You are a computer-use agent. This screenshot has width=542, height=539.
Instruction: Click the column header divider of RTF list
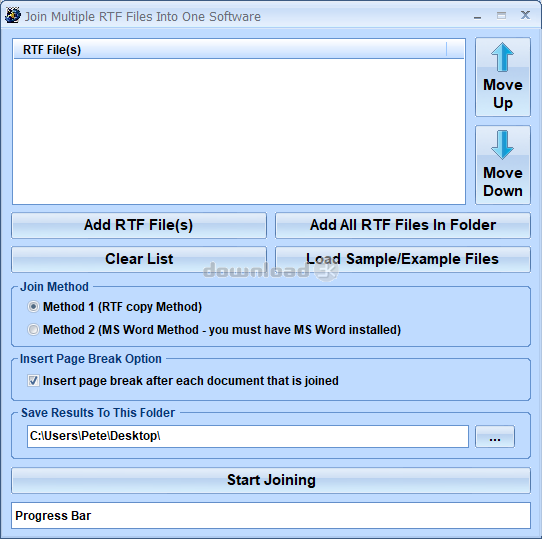click(446, 49)
